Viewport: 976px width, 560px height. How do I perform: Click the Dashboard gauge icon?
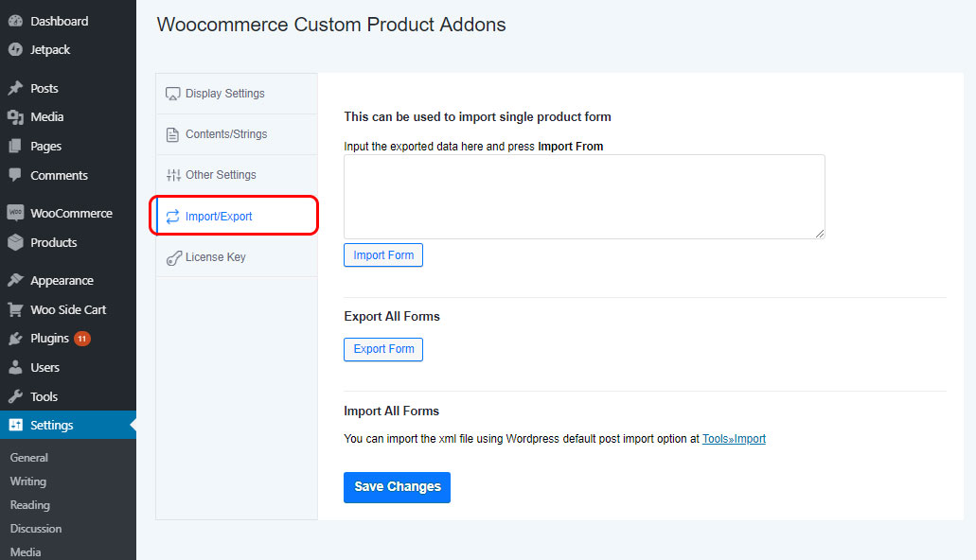tap(15, 21)
